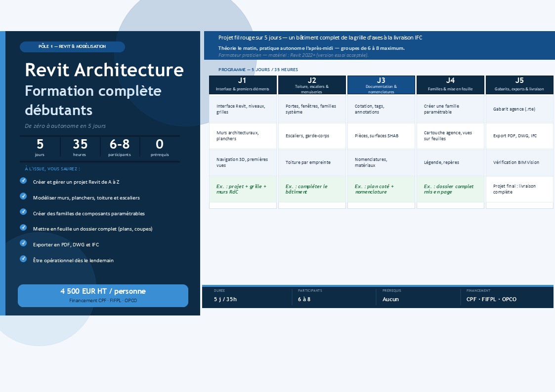Click the '35 heures' statistic

pyautogui.click(x=80, y=148)
